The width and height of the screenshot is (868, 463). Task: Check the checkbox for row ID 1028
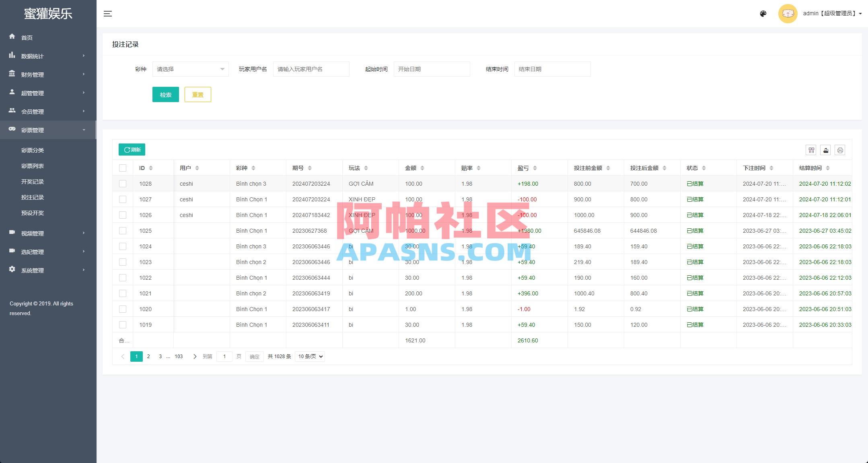click(x=123, y=183)
